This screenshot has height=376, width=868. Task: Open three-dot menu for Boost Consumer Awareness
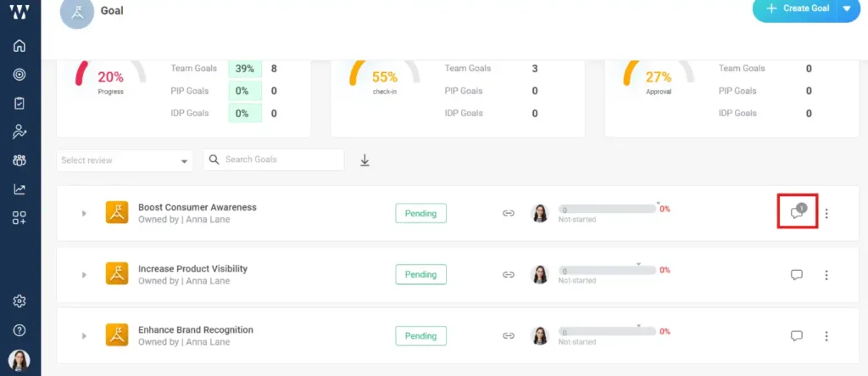click(826, 214)
